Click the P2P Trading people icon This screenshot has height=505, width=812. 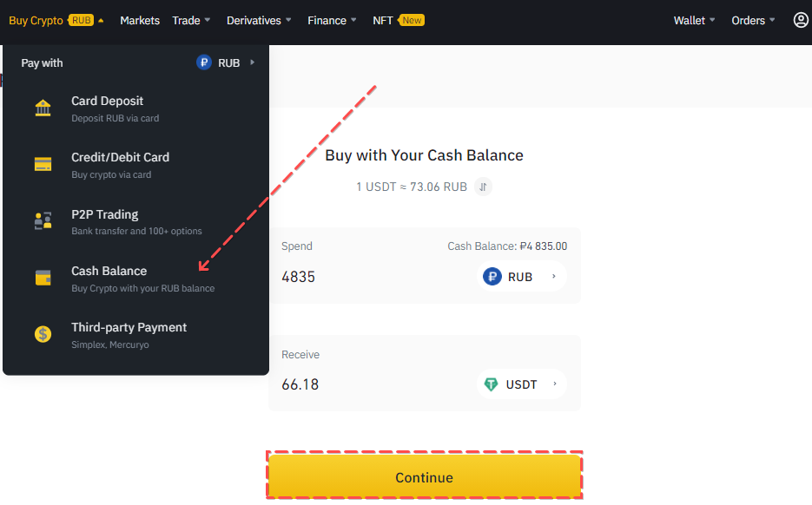(x=43, y=221)
